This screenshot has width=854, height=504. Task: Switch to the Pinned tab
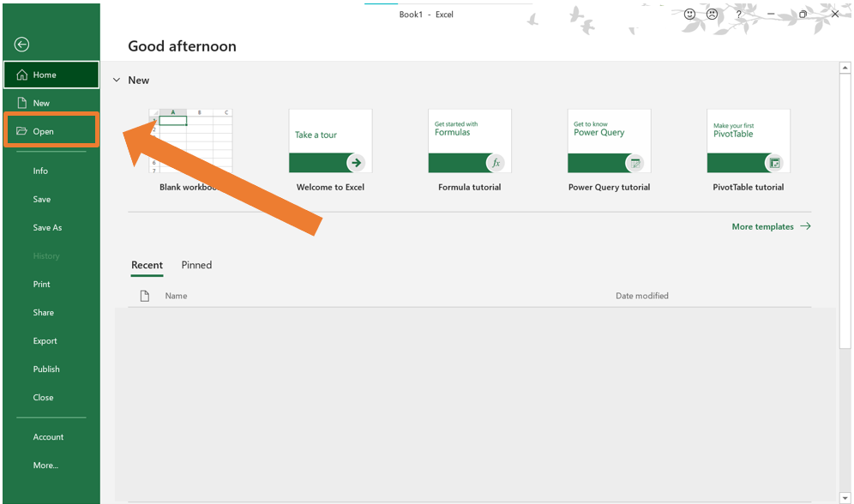tap(196, 265)
